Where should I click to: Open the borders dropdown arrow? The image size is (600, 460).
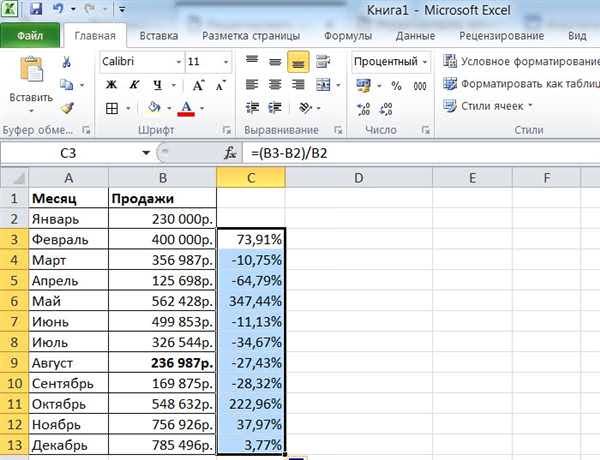point(128,109)
